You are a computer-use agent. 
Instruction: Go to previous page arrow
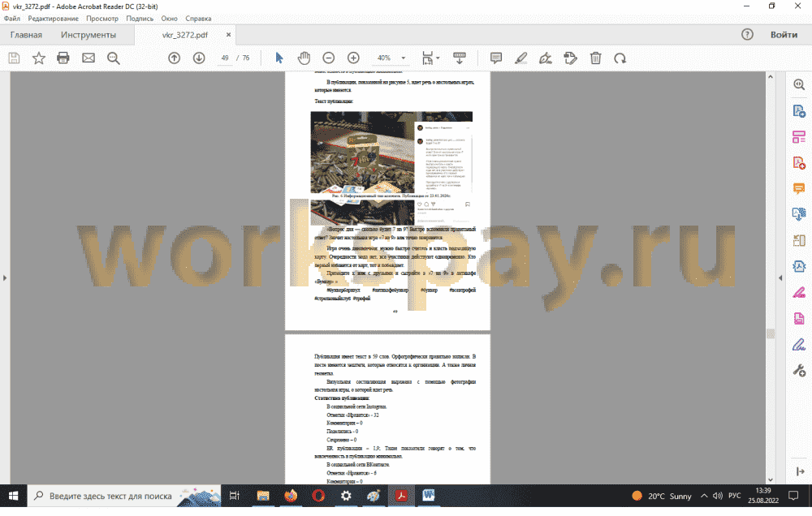click(x=174, y=58)
